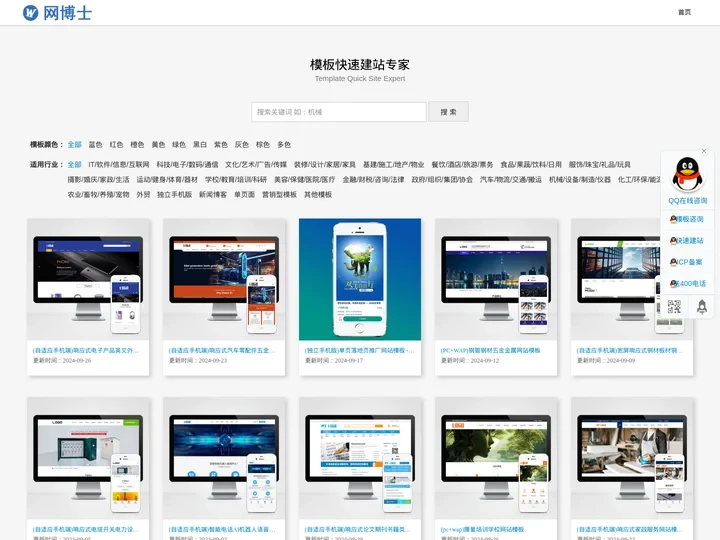Viewport: 720px width, 540px height.
Task: Click the QR code icon in sidebar
Action: click(674, 307)
